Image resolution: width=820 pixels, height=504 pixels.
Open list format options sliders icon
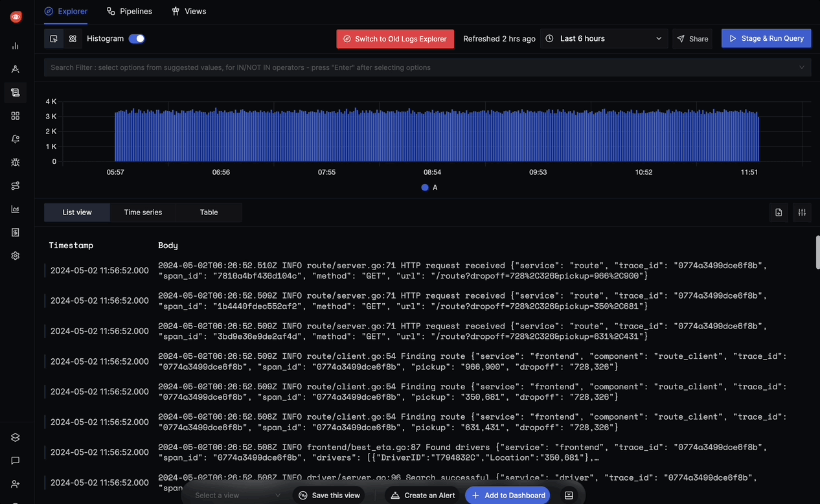click(x=802, y=212)
